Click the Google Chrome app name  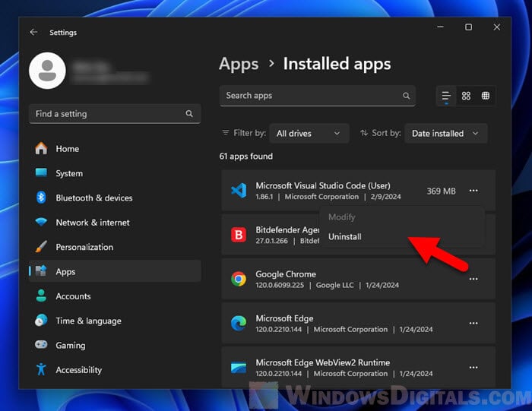[x=286, y=274]
